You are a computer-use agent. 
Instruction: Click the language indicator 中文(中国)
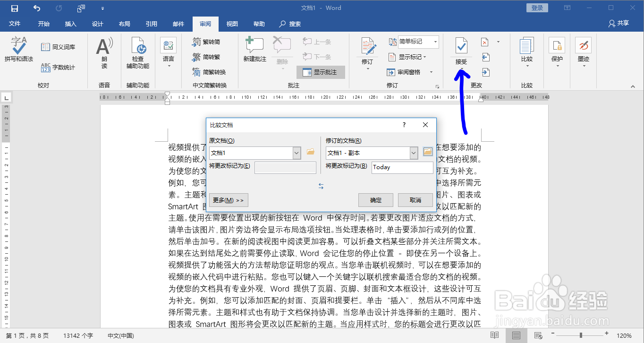pos(121,335)
